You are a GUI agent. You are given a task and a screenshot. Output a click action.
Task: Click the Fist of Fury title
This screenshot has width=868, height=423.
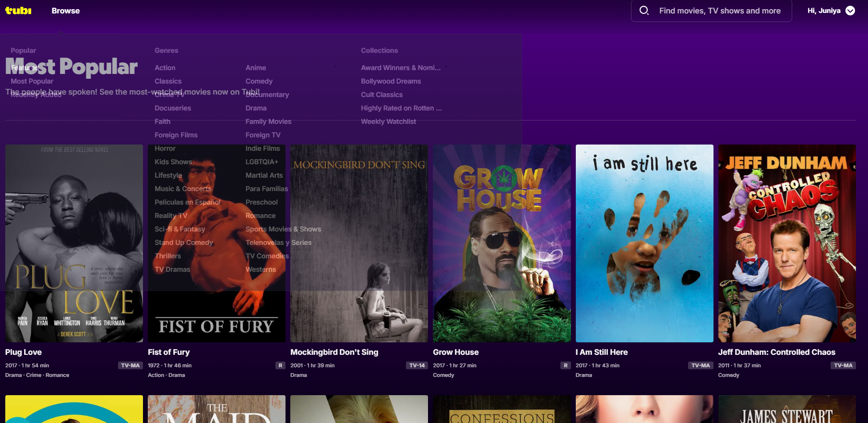click(x=169, y=352)
